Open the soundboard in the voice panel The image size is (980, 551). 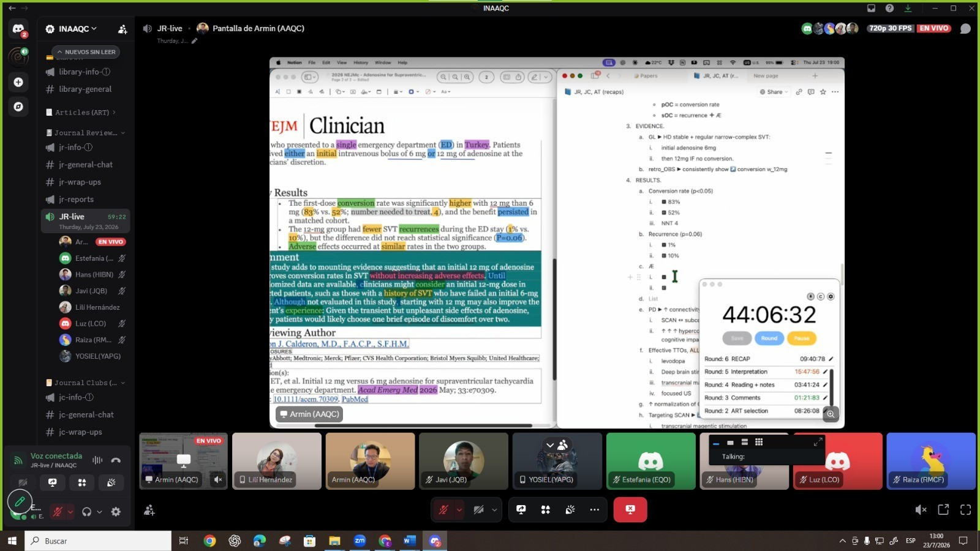tap(111, 482)
